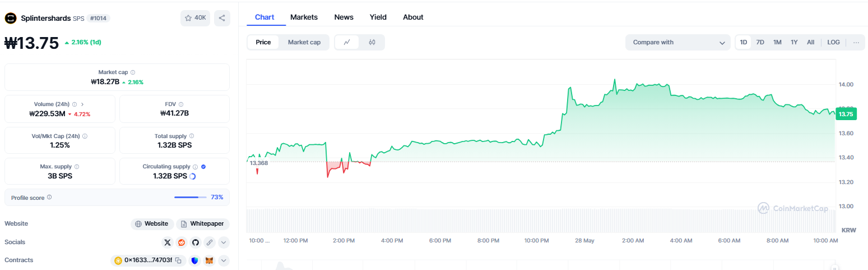Open the Reddit social link
The height and width of the screenshot is (270, 868).
pos(182,242)
